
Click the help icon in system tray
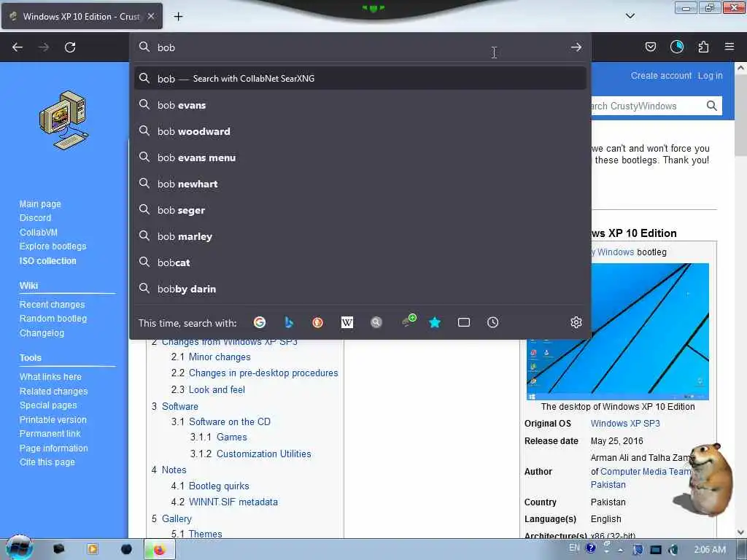591,548
